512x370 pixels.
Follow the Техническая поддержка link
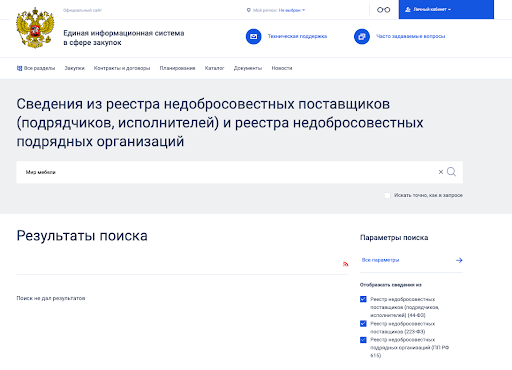(x=297, y=36)
